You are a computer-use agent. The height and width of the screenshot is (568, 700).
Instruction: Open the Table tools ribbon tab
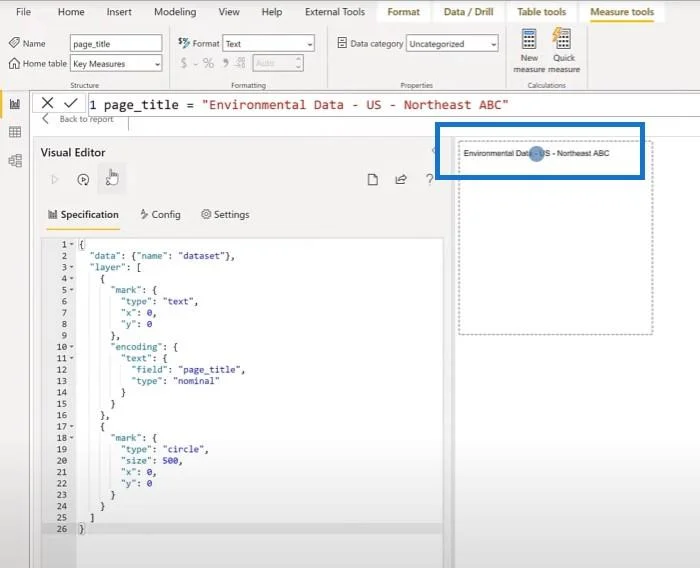point(542,12)
